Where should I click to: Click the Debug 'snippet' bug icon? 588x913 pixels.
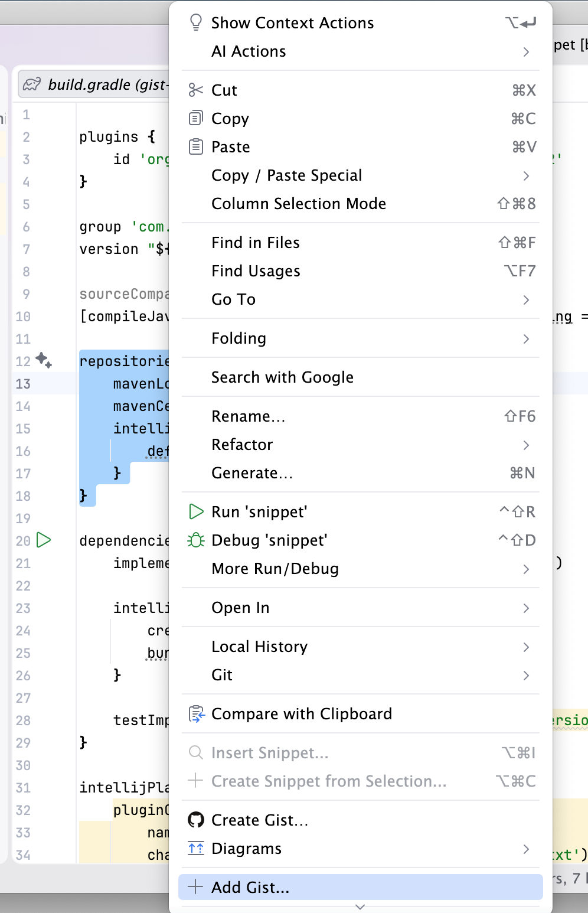195,540
